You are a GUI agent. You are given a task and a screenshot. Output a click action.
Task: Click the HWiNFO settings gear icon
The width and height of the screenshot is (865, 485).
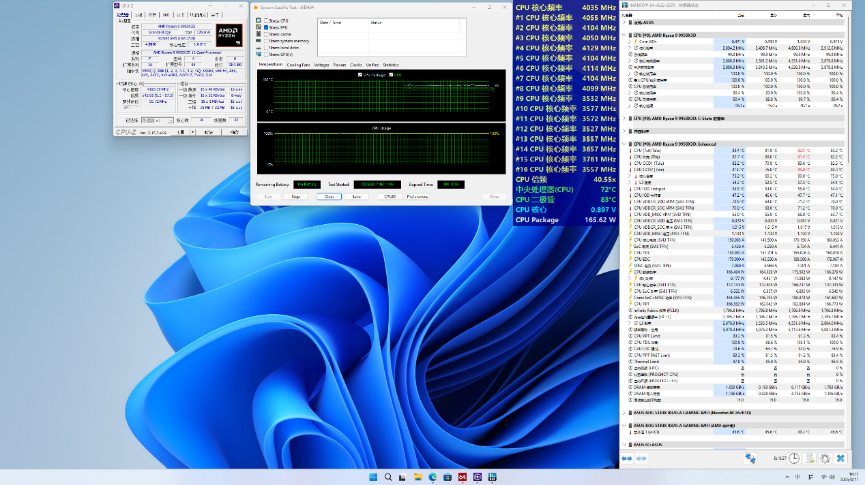[825, 458]
